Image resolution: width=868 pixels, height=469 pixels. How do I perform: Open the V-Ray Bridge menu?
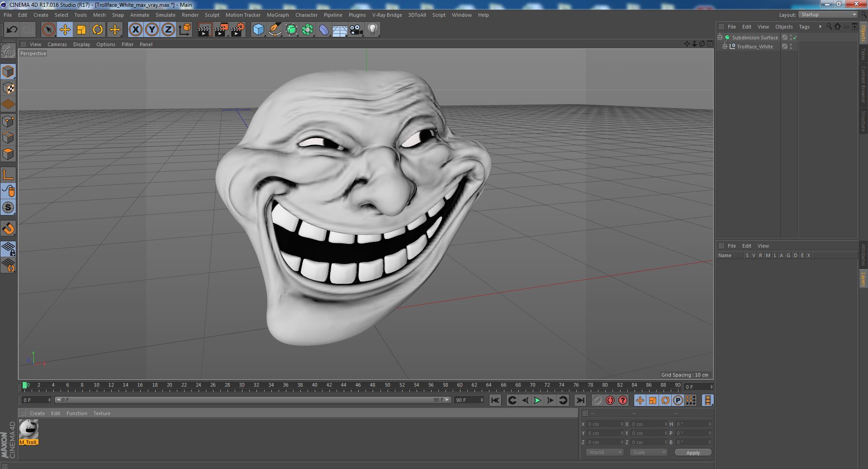pos(387,15)
